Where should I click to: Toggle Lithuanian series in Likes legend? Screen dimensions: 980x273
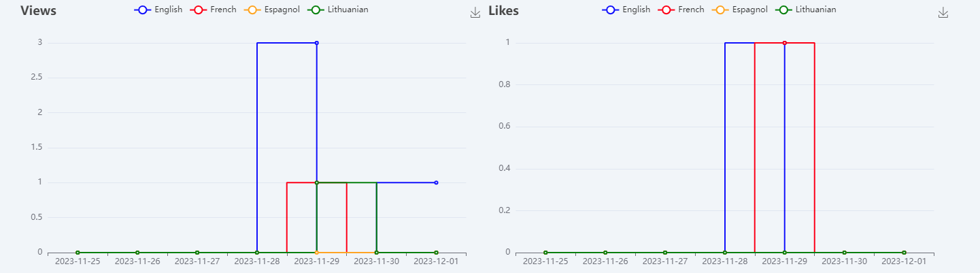(806, 10)
